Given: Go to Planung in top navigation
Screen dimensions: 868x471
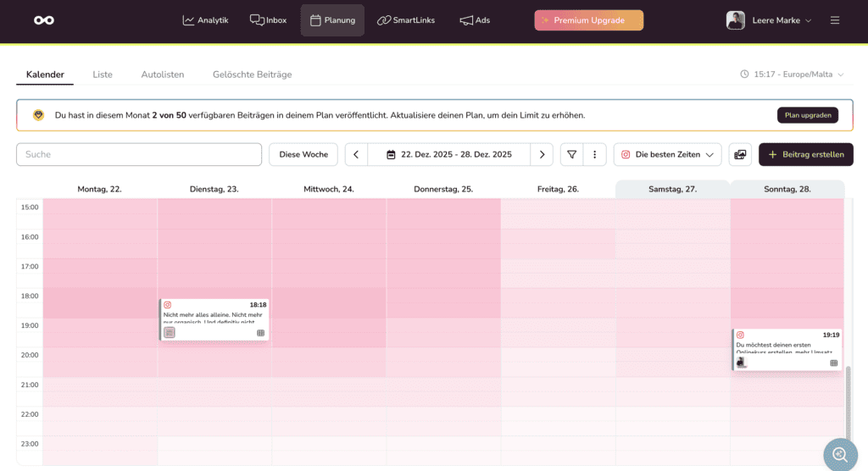Looking at the screenshot, I should (x=332, y=20).
